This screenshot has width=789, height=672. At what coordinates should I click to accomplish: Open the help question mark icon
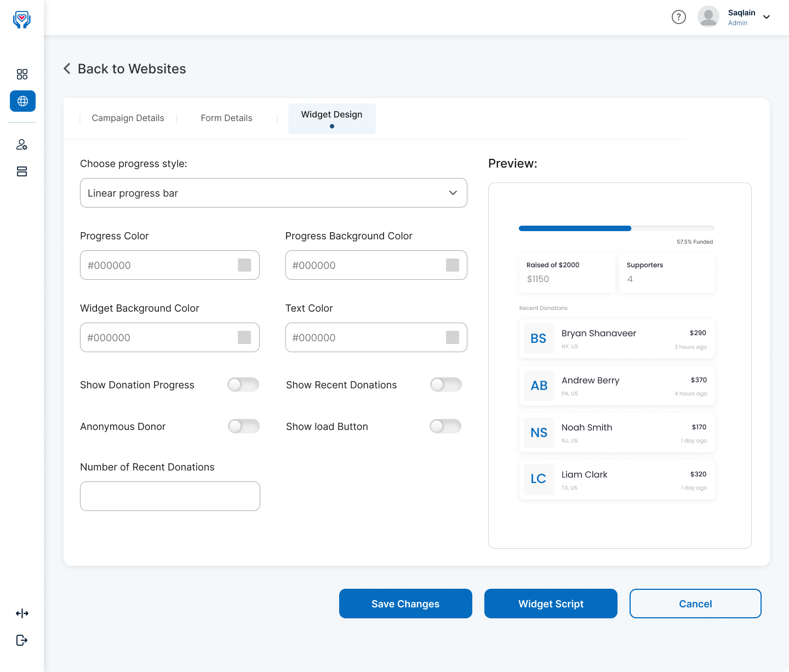(679, 17)
